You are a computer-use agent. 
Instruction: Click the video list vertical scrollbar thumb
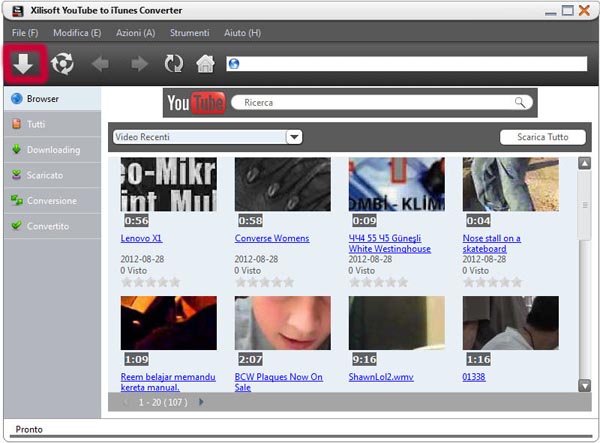click(x=584, y=205)
